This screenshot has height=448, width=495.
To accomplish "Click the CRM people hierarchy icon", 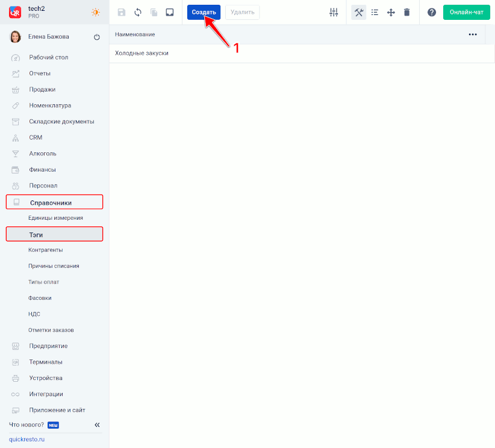I will [16, 138].
